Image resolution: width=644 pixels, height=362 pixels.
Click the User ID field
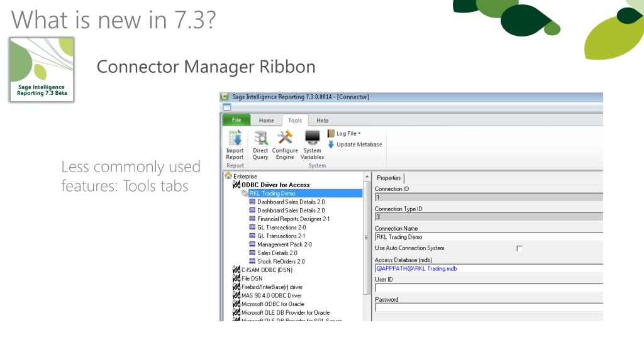[x=489, y=288]
